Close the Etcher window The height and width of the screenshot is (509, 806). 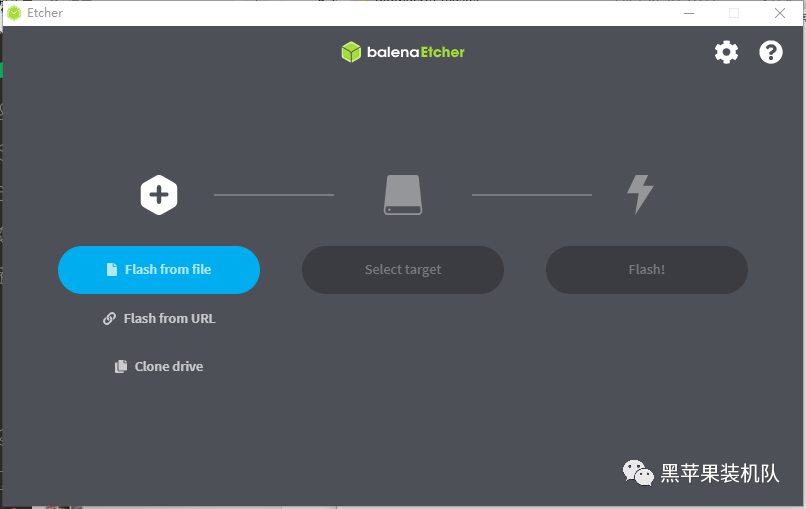[780, 13]
